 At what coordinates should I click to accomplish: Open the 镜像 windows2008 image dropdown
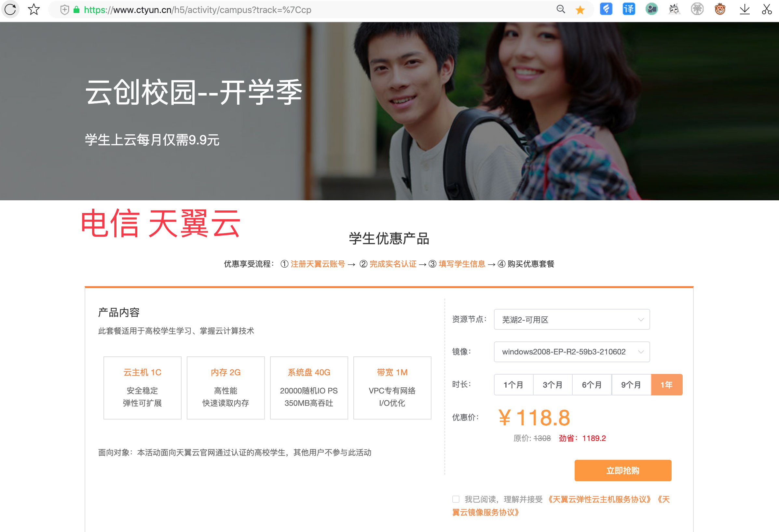click(x=571, y=352)
